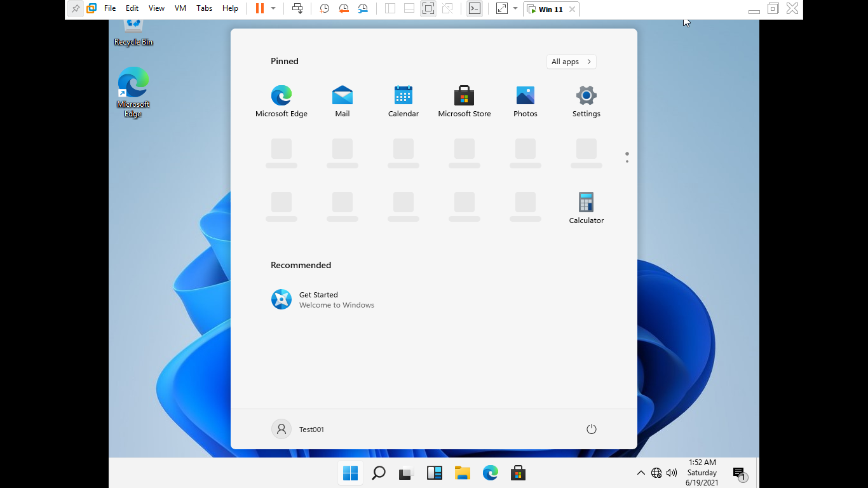Click the stretch guest display icon
This screenshot has width=868, height=488.
coord(502,8)
